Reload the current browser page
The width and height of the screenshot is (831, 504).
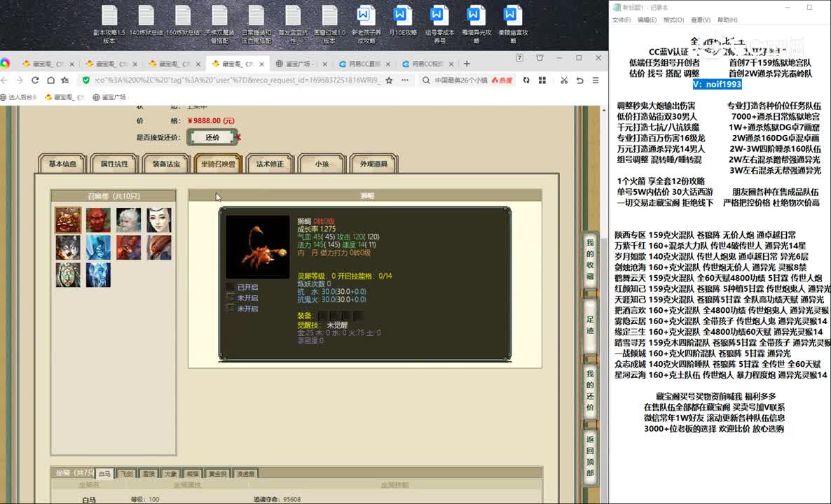35,80
